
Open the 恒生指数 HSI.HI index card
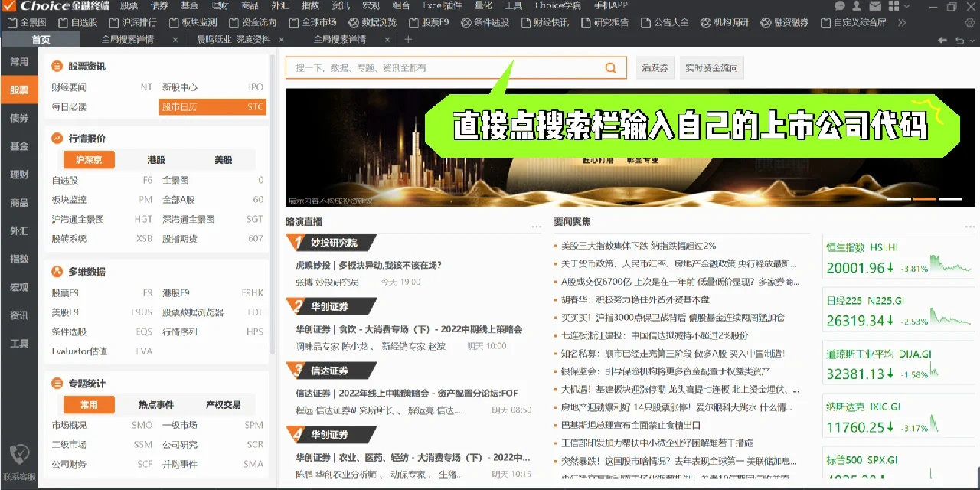point(900,257)
